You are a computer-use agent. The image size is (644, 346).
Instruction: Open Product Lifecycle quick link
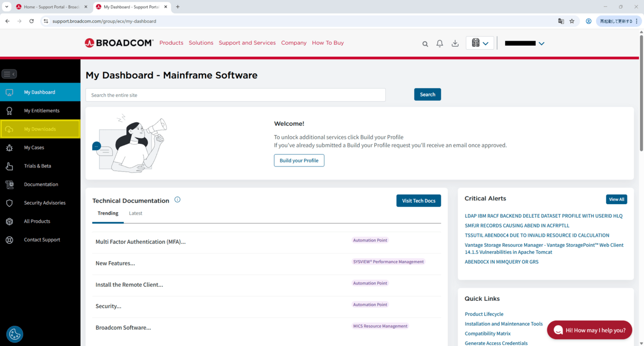pos(484,314)
